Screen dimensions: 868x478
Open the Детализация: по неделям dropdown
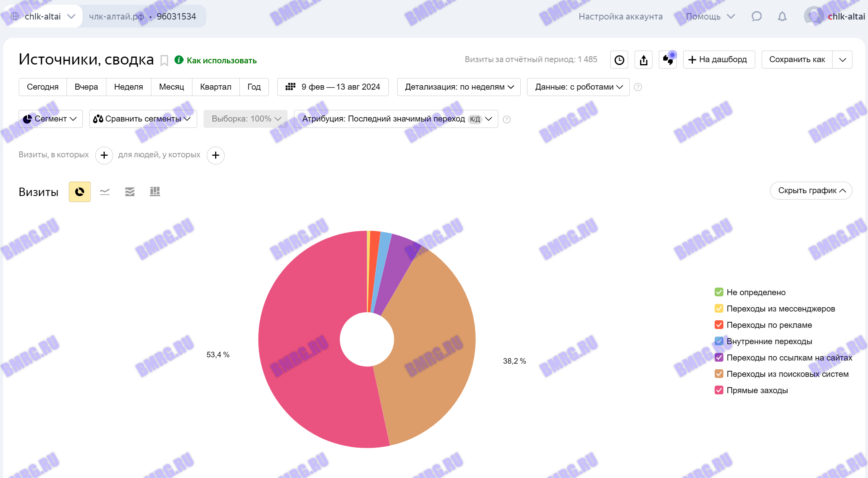click(x=459, y=87)
